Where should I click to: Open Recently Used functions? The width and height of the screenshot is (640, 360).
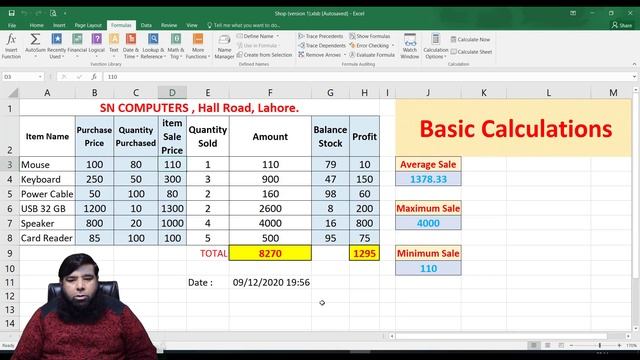point(56,46)
